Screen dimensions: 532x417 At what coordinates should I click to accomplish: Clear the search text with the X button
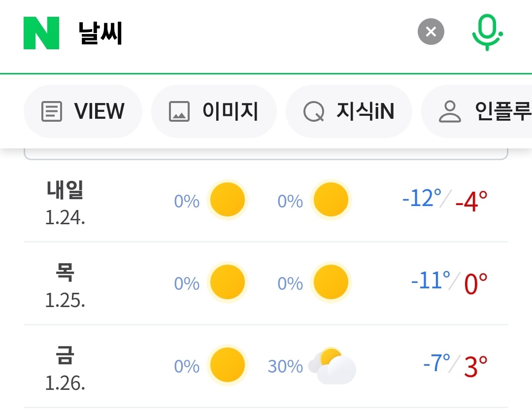pyautogui.click(x=431, y=32)
